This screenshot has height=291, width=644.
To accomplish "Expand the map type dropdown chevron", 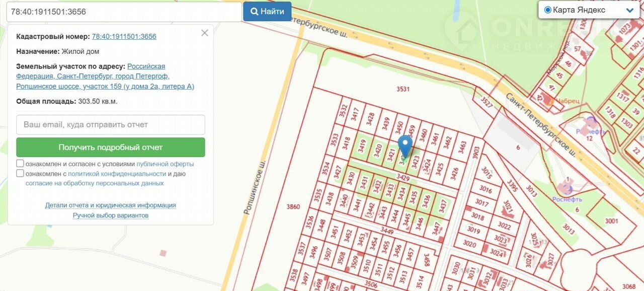I will [629, 10].
